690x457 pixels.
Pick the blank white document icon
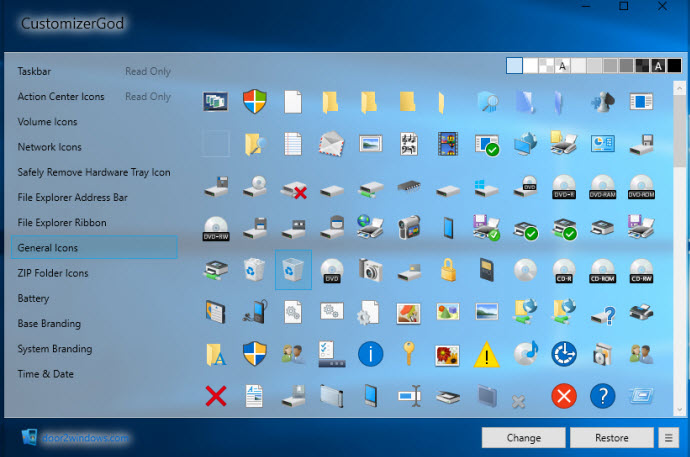point(293,102)
